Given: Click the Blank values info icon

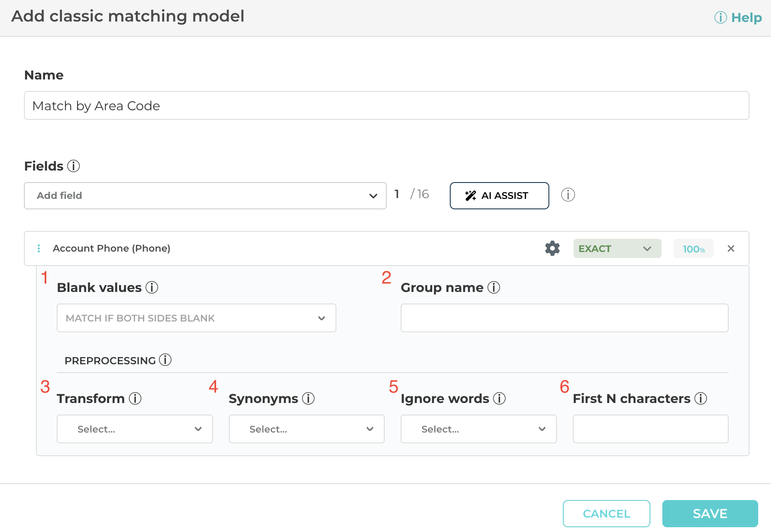Looking at the screenshot, I should (152, 287).
